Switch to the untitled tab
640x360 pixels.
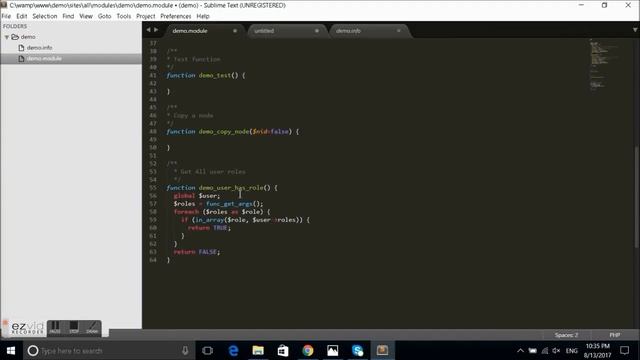(x=264, y=31)
